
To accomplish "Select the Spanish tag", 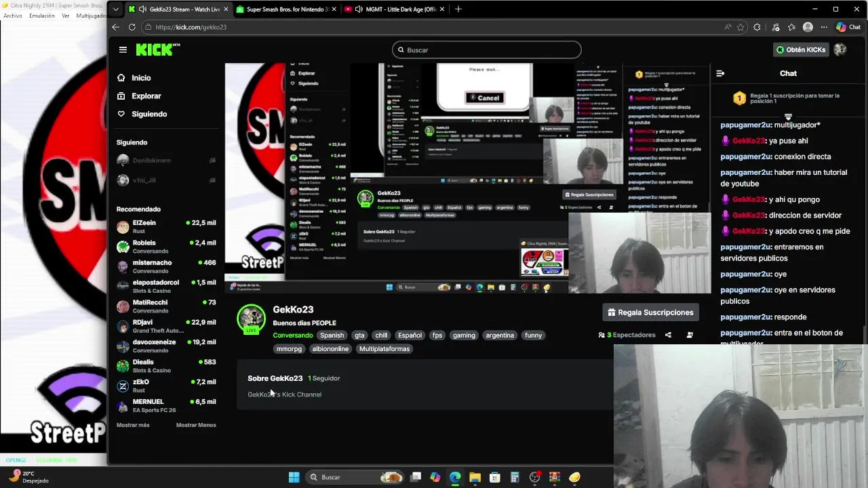I will (x=332, y=335).
